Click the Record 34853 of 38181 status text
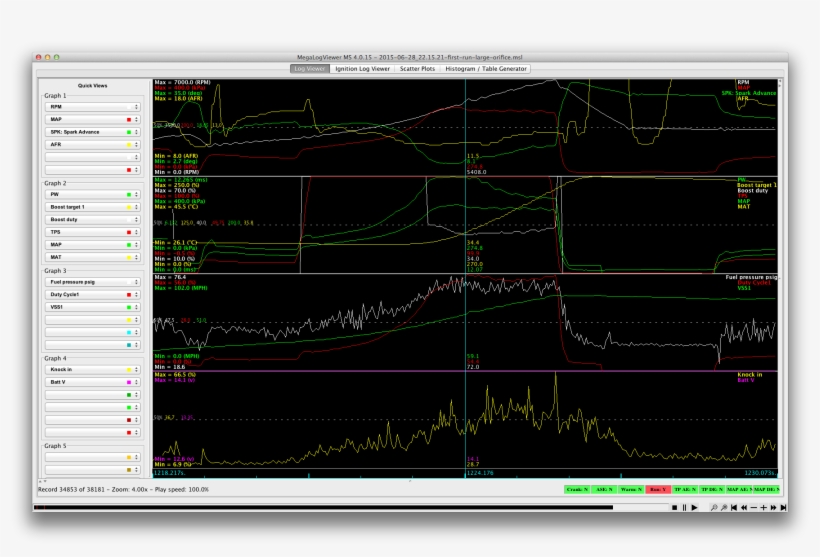This screenshot has height=557, width=820. click(x=71, y=490)
